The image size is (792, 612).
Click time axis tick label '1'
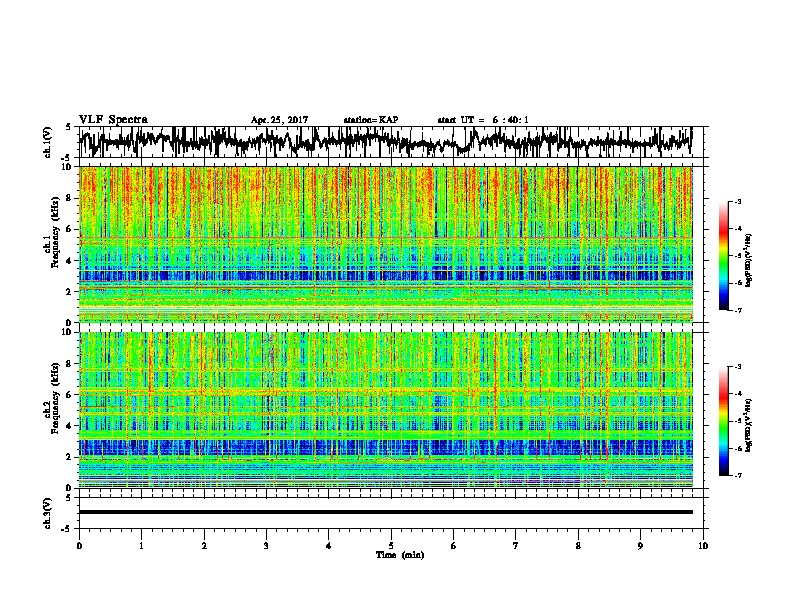(x=141, y=546)
